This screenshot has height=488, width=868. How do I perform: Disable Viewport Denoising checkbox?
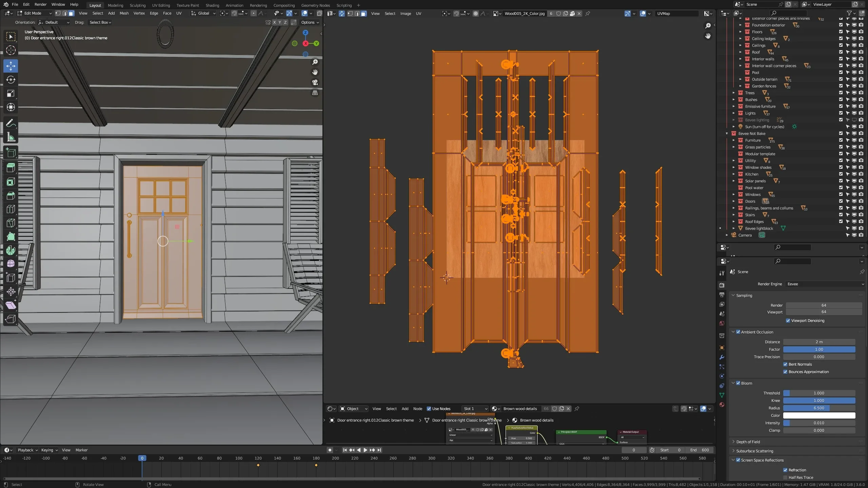(x=788, y=321)
